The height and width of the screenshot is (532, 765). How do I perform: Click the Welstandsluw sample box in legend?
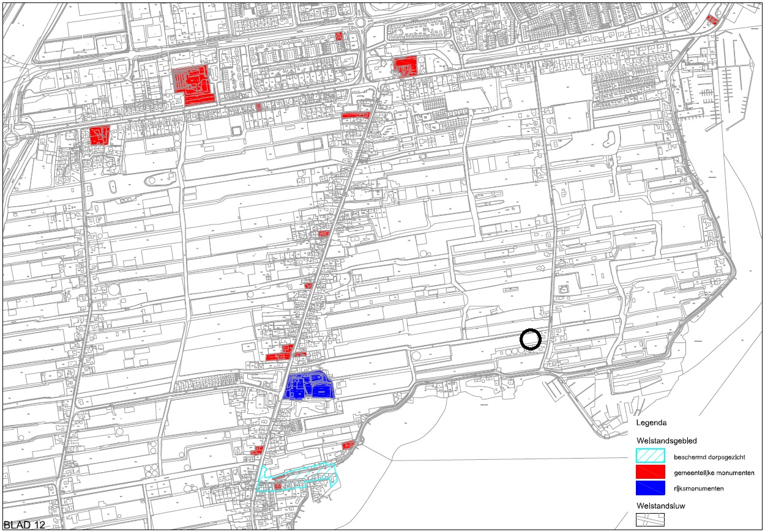649,520
